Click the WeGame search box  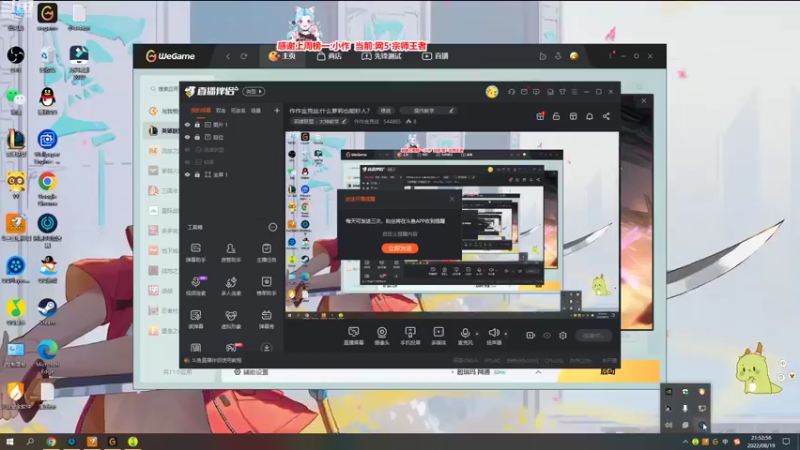click(x=164, y=89)
